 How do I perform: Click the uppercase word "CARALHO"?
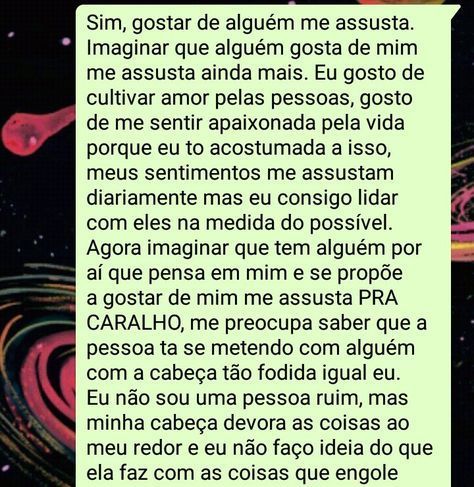(x=134, y=323)
